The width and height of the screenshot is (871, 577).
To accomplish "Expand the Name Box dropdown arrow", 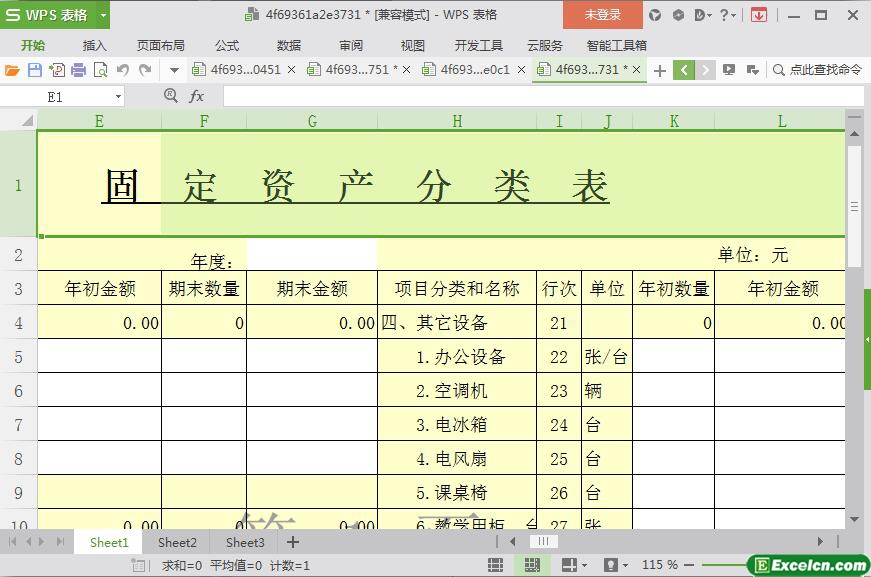I will click(118, 96).
